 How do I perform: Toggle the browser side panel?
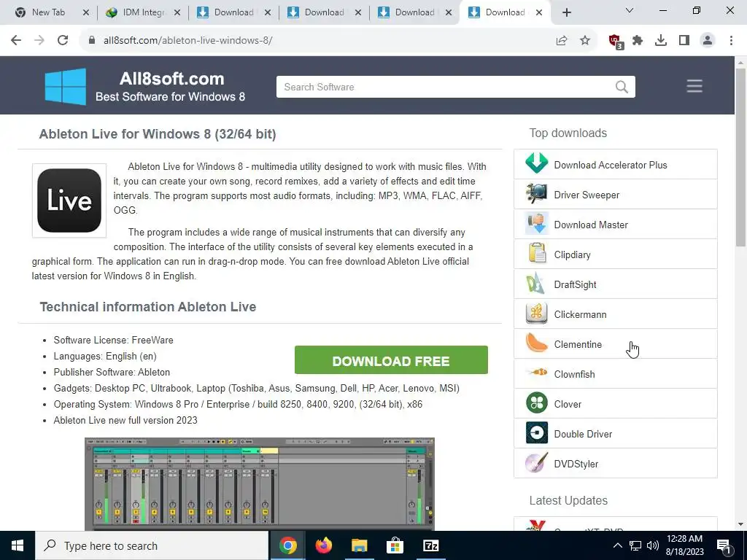[684, 41]
